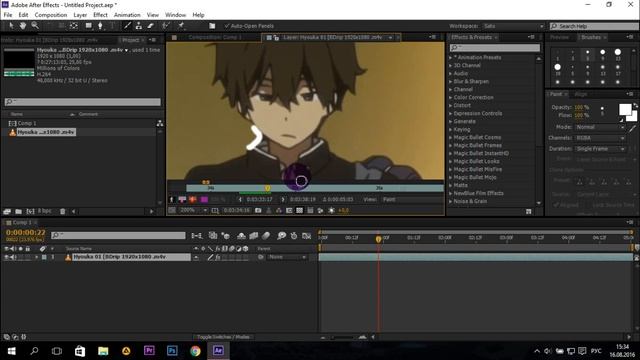
Task: Delete selected Project panel item
Action: (x=62, y=211)
